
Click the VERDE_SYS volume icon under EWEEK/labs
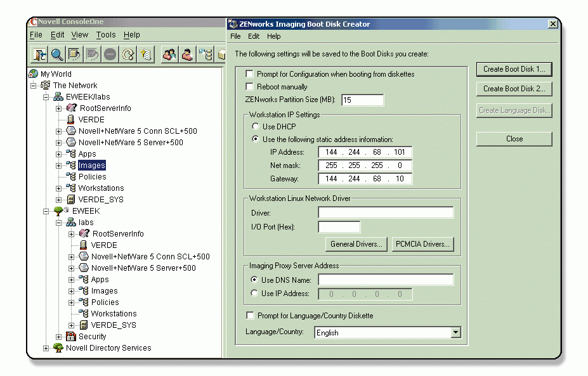[71, 200]
